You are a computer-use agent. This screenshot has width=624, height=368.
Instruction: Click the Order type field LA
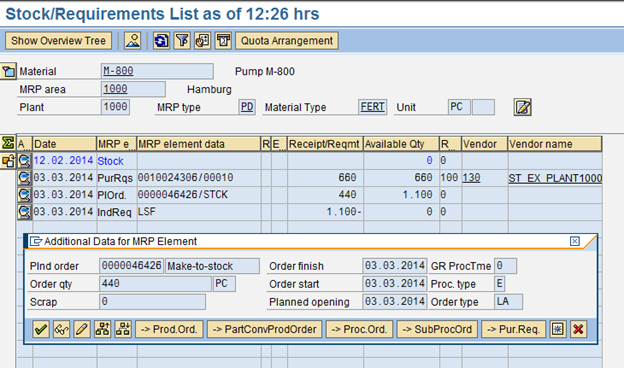coord(508,302)
